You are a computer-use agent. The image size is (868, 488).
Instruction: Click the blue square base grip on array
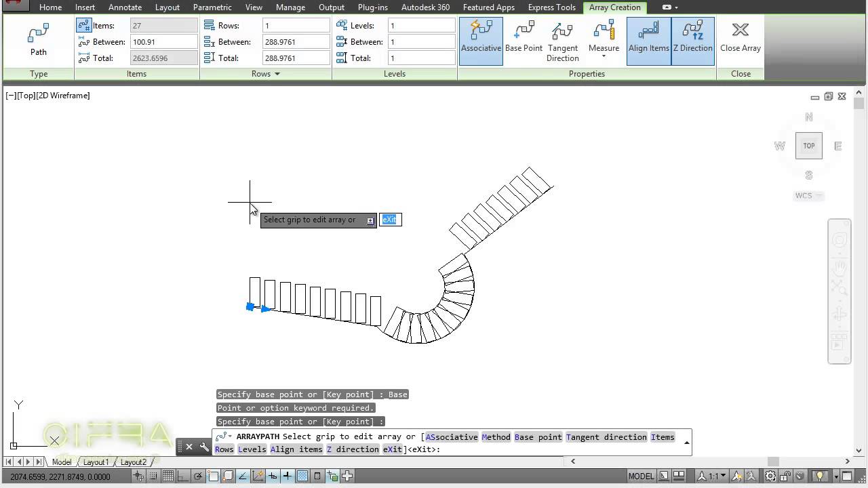click(250, 307)
